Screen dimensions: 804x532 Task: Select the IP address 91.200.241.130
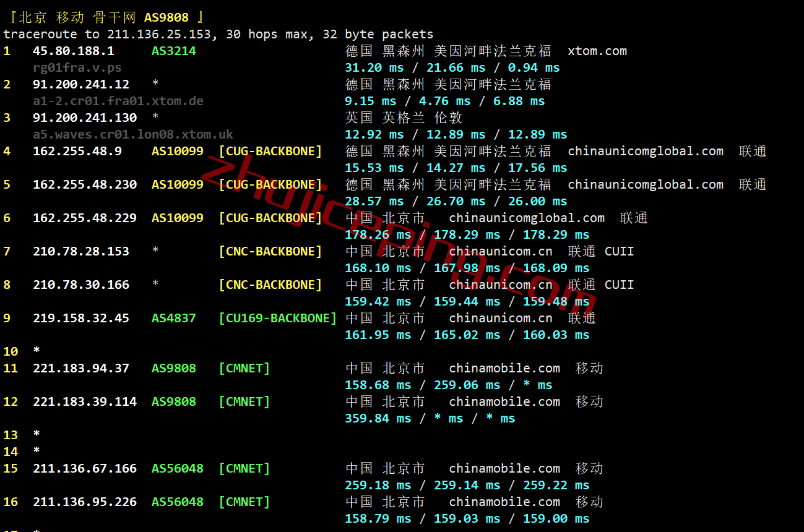pos(85,118)
